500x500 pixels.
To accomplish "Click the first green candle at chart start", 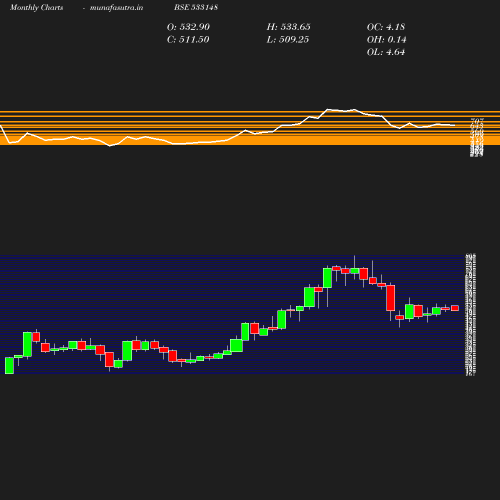I will click(9, 366).
